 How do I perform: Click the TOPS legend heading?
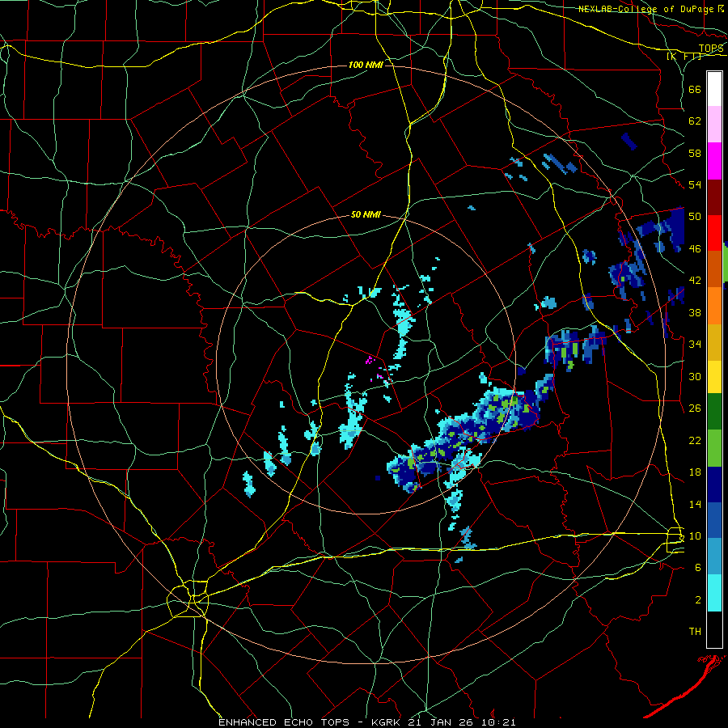(x=711, y=49)
